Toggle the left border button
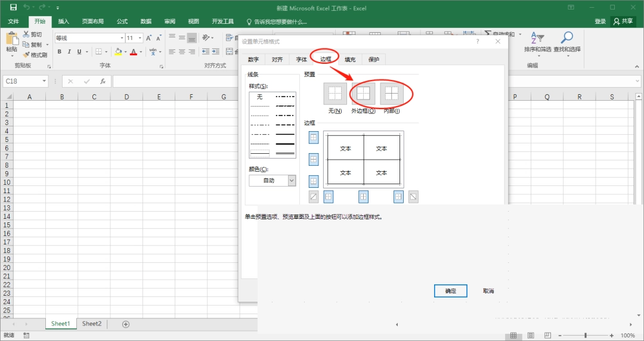Screen dimensions: 644x341 tap(328, 197)
